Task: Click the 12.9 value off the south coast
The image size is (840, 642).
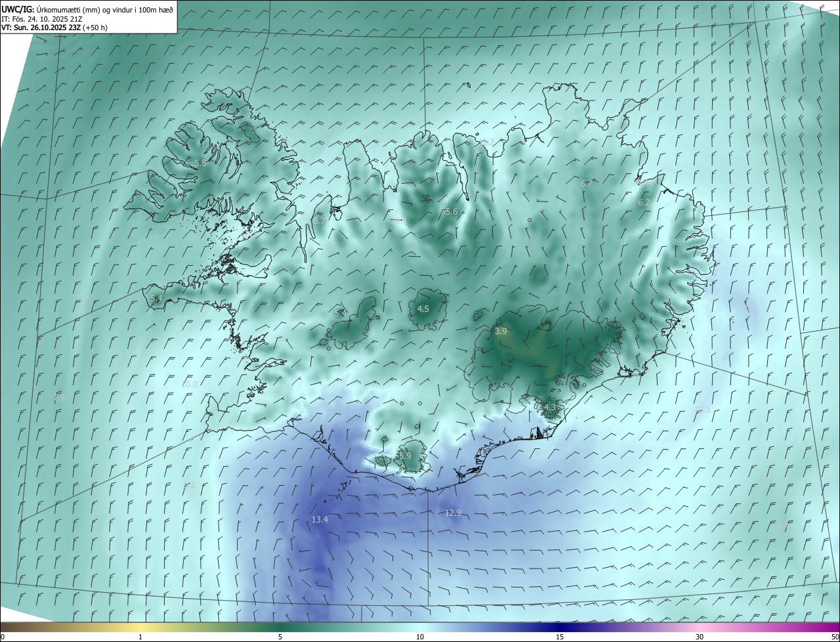Action: point(453,513)
